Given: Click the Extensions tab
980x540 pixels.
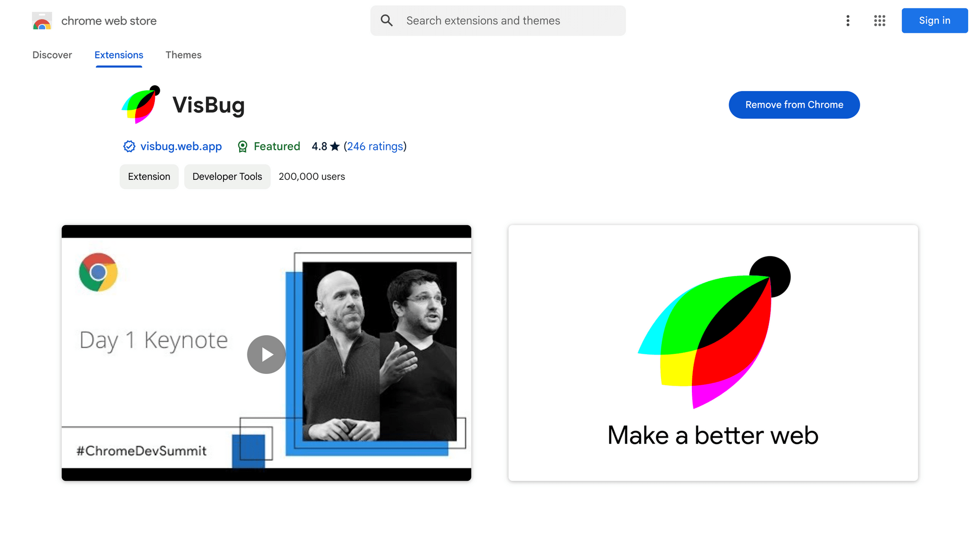Looking at the screenshot, I should point(119,55).
